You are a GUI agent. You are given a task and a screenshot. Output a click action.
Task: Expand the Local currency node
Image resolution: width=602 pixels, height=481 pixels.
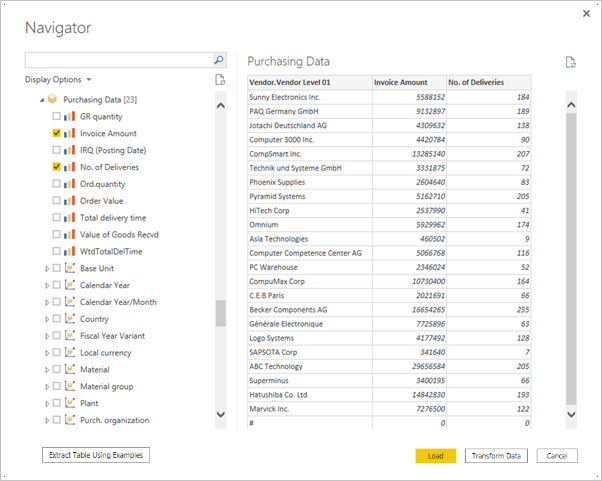click(47, 353)
